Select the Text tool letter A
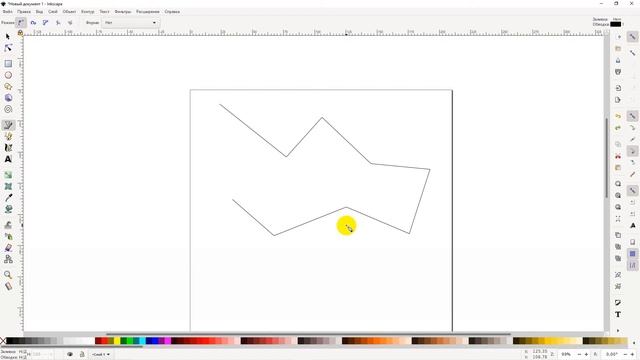 [x=8, y=159]
